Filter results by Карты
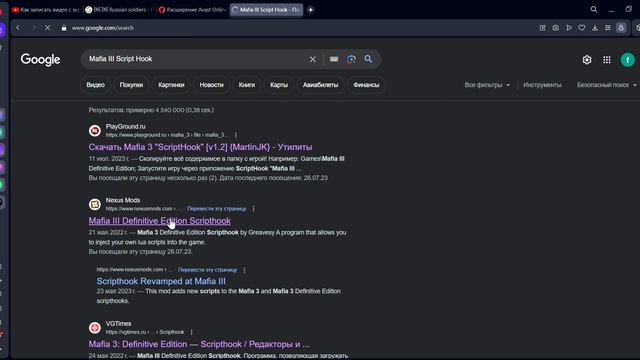 coord(279,85)
